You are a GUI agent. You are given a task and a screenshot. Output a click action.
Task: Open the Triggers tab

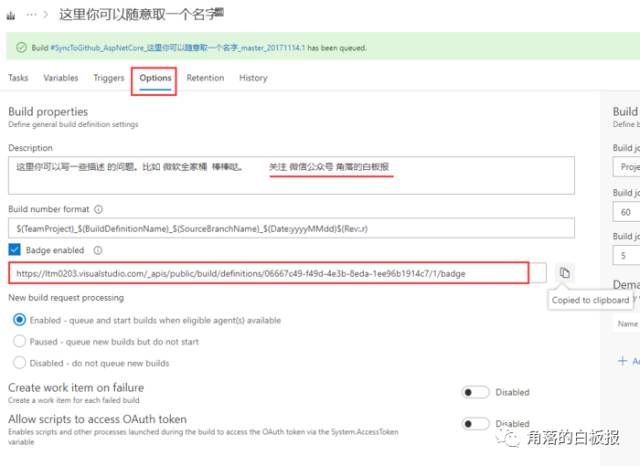click(109, 78)
